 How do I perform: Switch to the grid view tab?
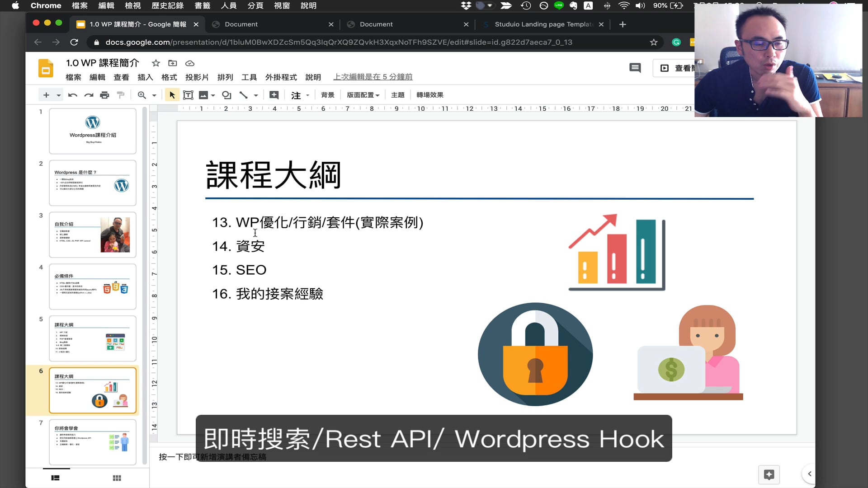[x=117, y=478]
